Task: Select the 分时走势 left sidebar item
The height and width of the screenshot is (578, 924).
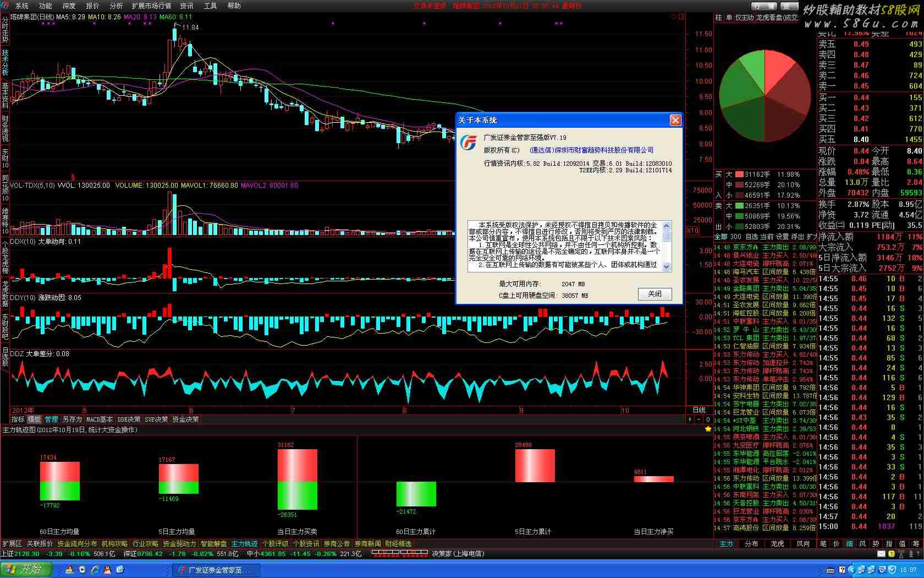Action: 5,29
